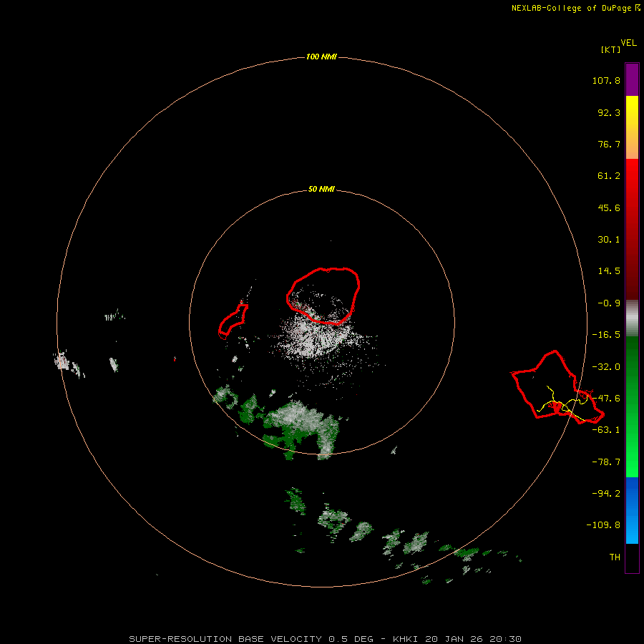Screen dimensions: 644x644
Task: Click the 50 NMI range ring label
Action: coord(321,190)
